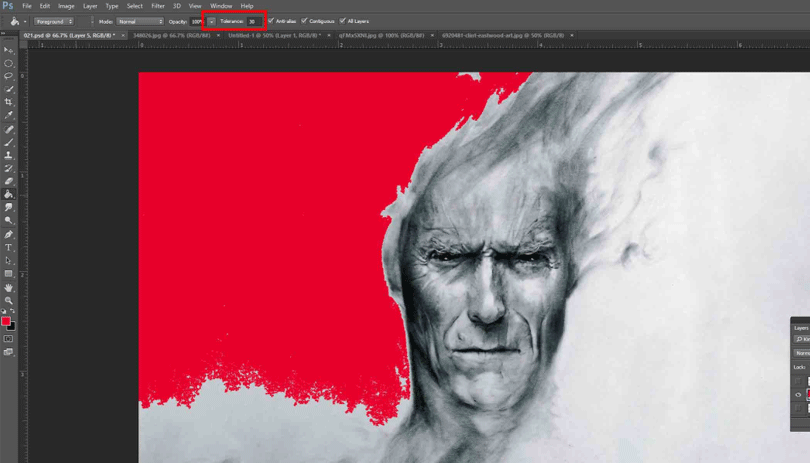Select the Elliptical Marquee tool
Image resolution: width=810 pixels, height=463 pixels.
click(9, 64)
